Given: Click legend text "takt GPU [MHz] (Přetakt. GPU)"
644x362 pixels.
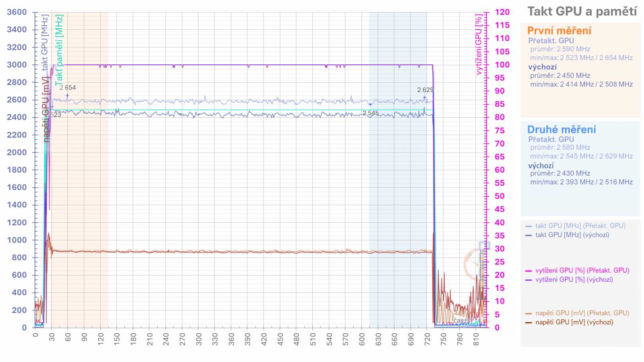Looking at the screenshot, I should 580,226.
